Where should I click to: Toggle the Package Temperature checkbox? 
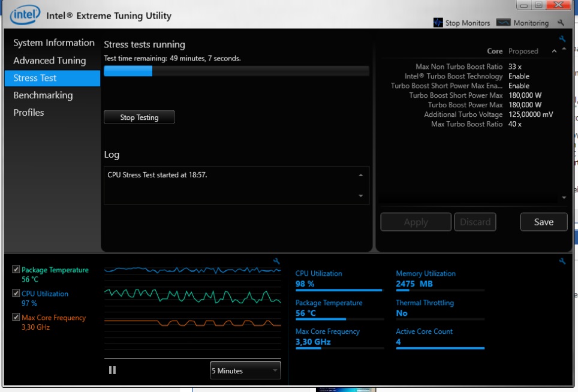(x=16, y=269)
